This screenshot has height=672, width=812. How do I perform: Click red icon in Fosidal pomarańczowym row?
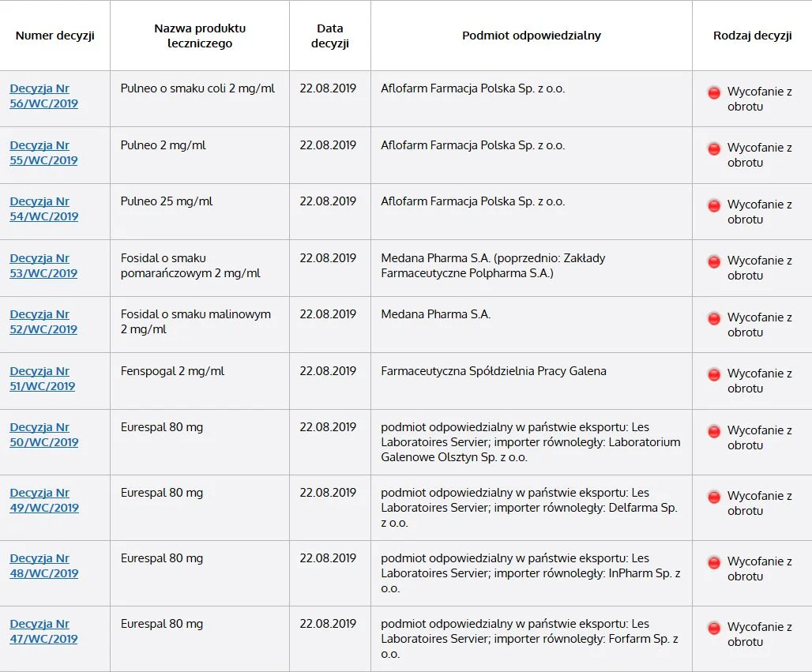click(x=714, y=261)
